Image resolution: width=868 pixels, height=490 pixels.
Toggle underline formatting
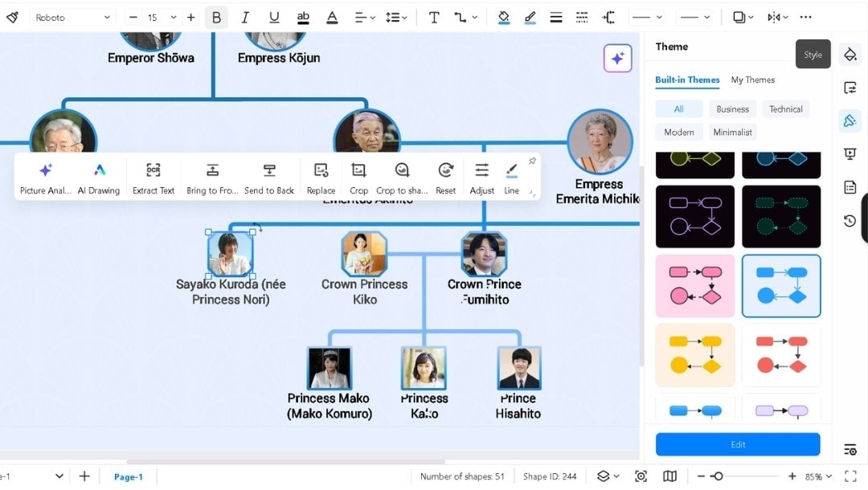(x=273, y=16)
